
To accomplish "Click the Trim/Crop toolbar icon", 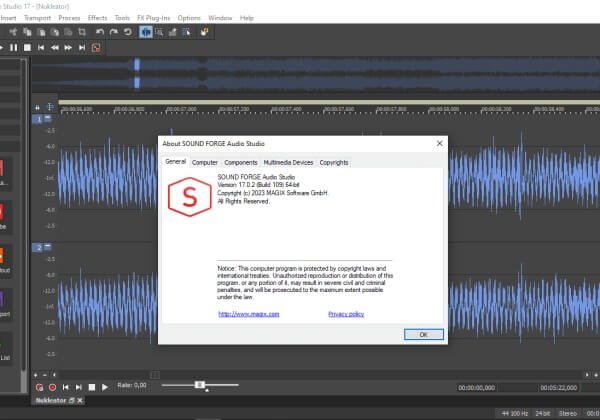I will [x=82, y=32].
